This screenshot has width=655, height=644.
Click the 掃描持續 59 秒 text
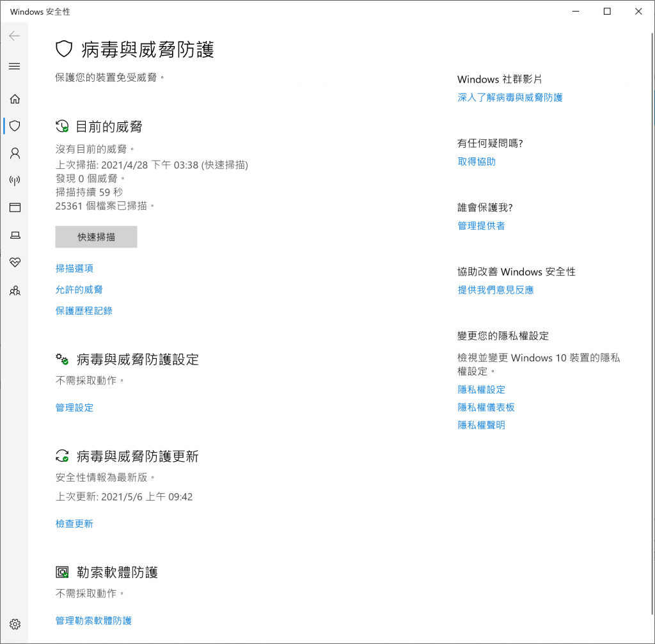tap(89, 192)
